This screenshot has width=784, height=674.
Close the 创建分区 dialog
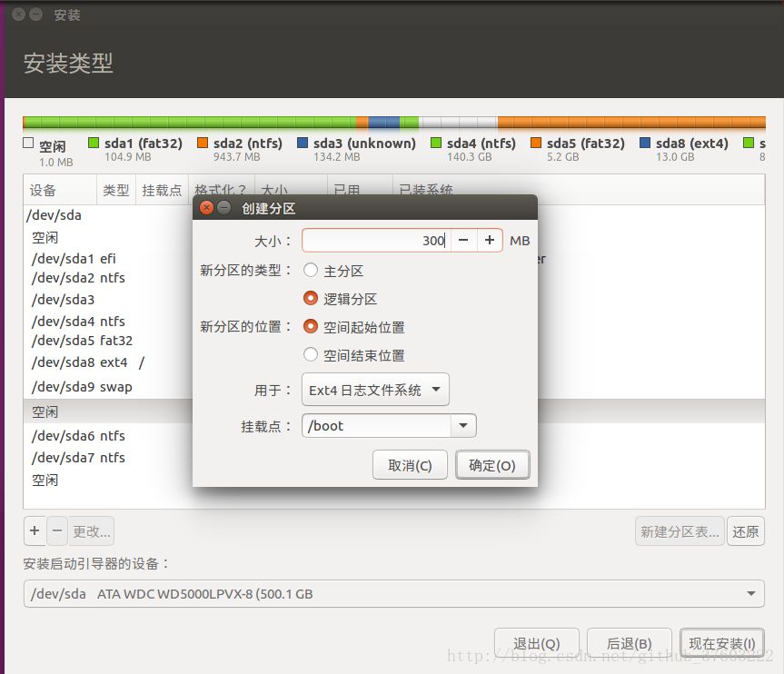pos(206,207)
